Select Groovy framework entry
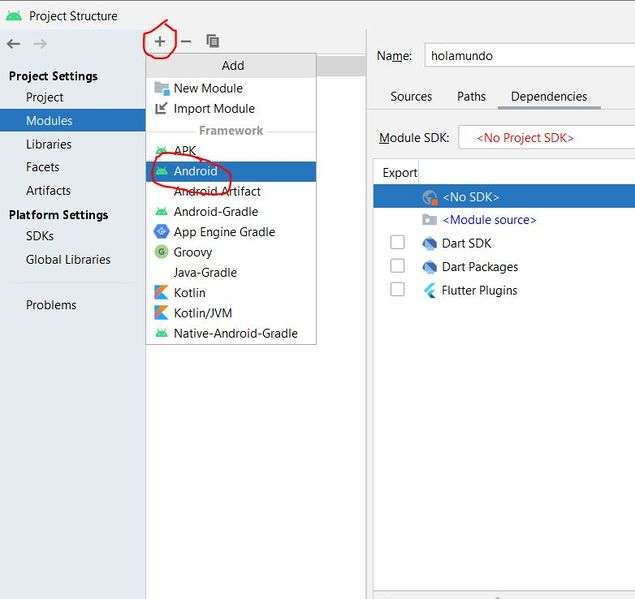The height and width of the screenshot is (599, 635). click(x=231, y=252)
